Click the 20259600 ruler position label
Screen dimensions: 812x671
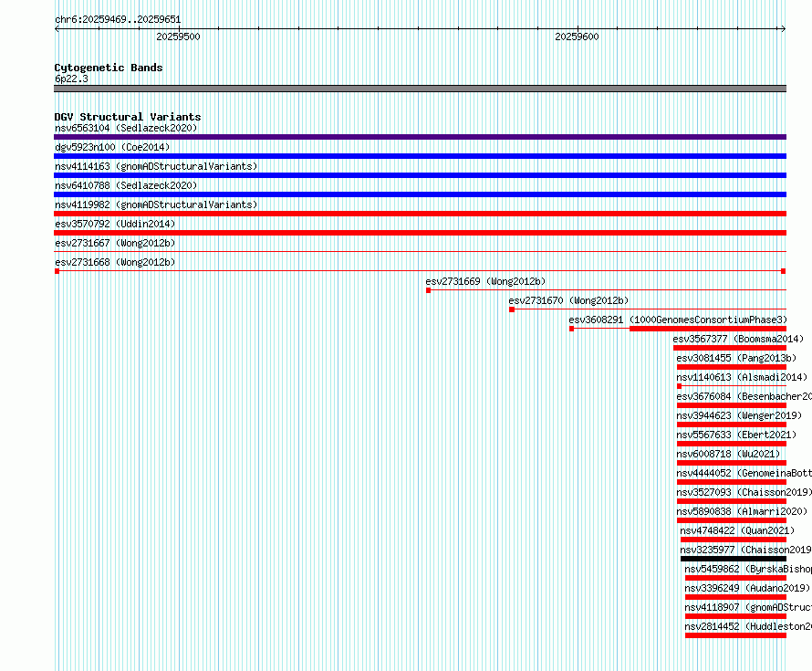pos(577,37)
